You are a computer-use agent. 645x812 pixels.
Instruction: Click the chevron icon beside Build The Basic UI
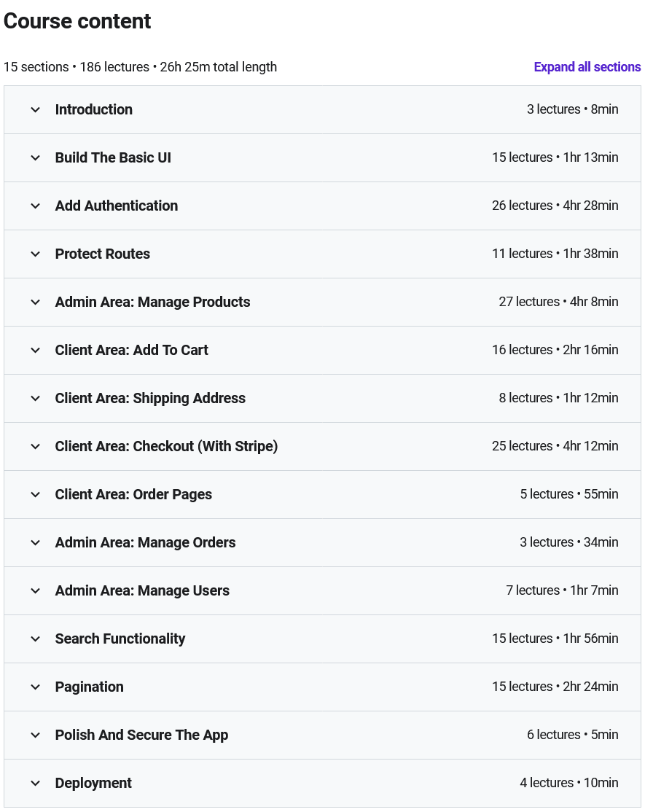click(x=35, y=157)
